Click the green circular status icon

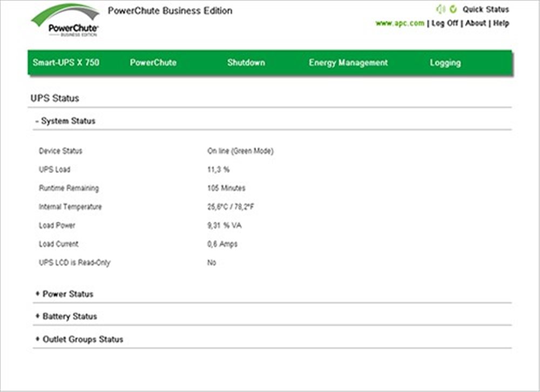[x=453, y=9]
